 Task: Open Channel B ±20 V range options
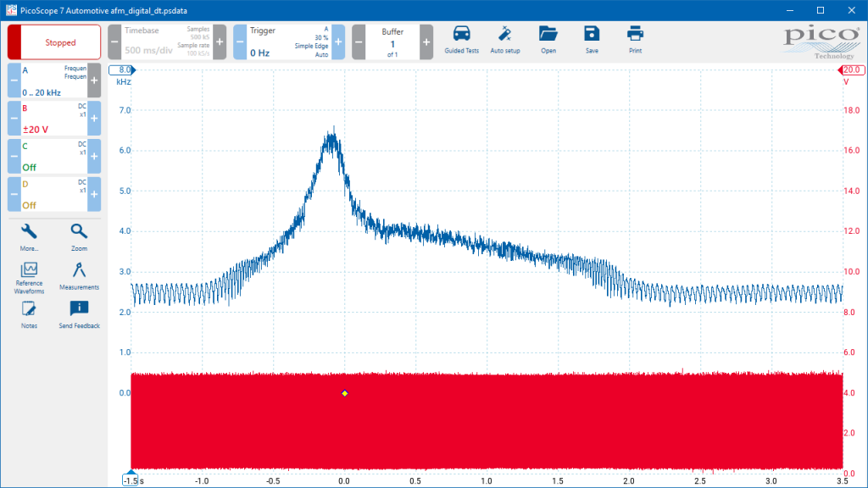54,119
